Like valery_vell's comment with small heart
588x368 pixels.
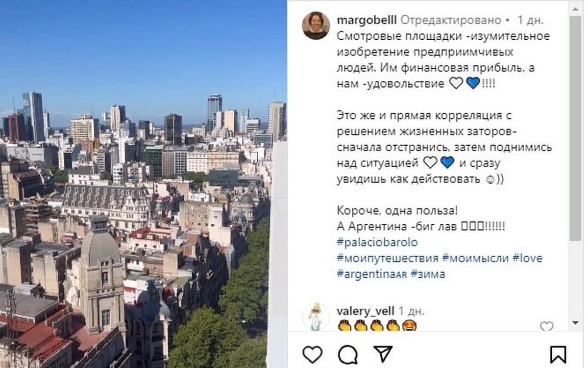pyautogui.click(x=546, y=326)
